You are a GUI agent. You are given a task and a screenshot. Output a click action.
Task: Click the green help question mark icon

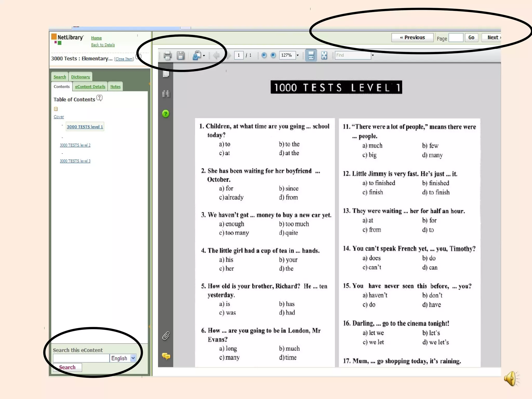point(166,114)
